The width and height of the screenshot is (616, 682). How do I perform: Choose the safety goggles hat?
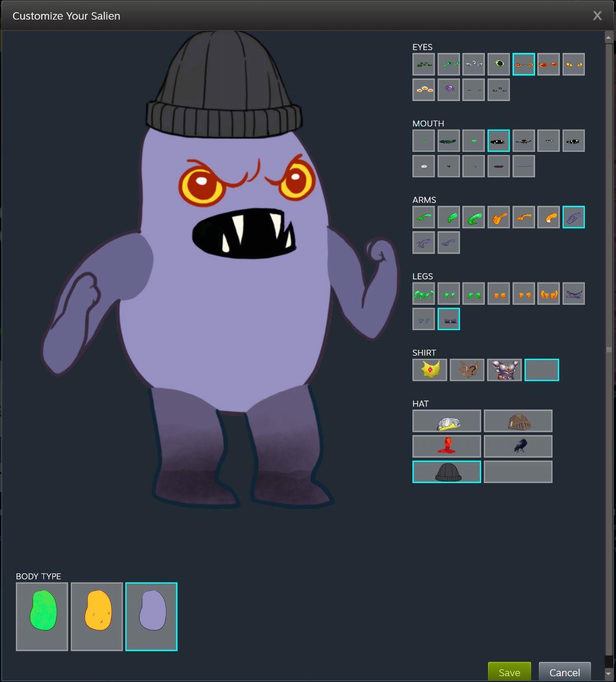click(x=447, y=421)
